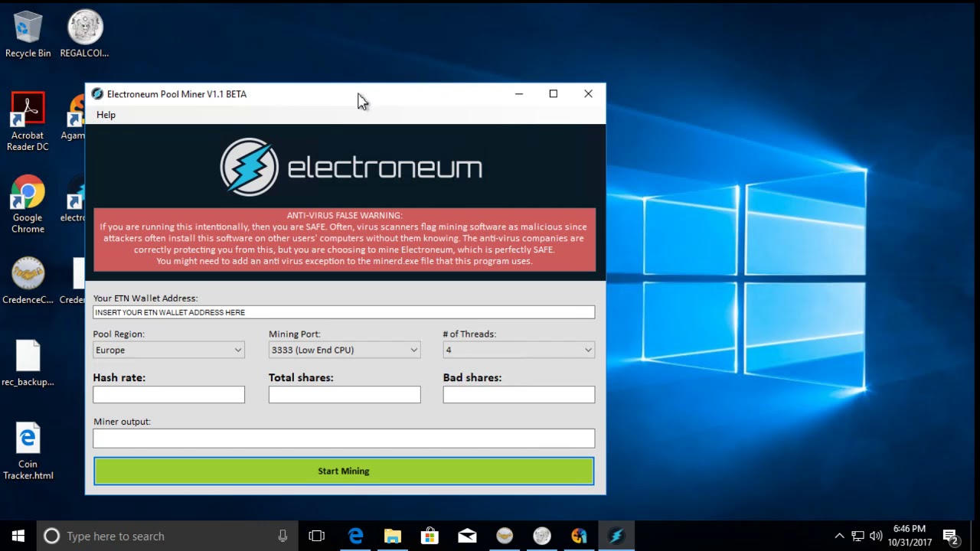
Task: Click the ETN wallet address field
Action: (344, 312)
